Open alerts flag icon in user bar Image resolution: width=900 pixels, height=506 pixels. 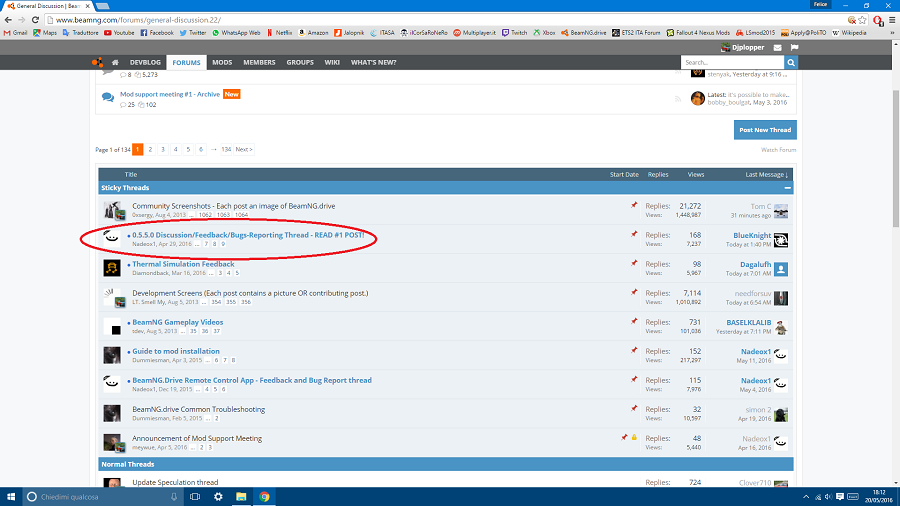point(794,48)
